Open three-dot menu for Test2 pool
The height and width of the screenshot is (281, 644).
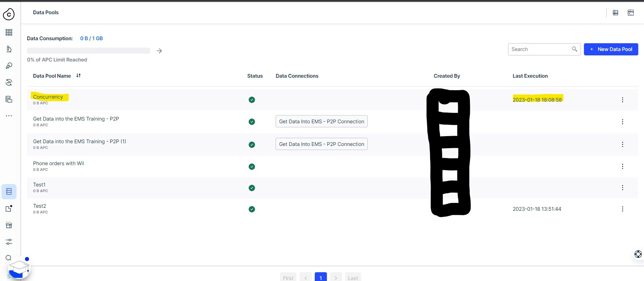pos(622,209)
